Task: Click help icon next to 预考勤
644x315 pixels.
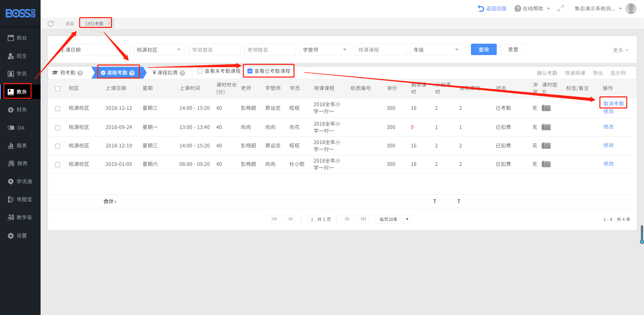Action: point(80,73)
